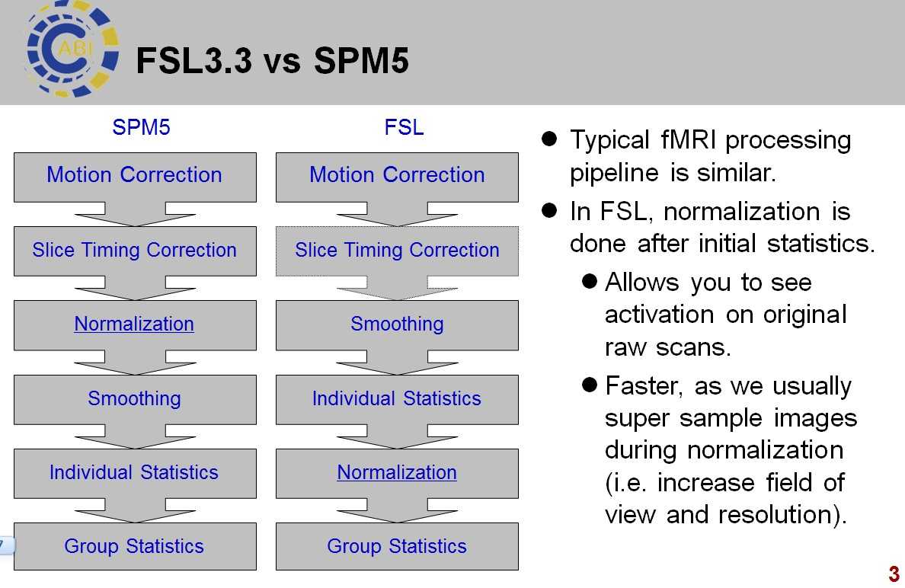The height and width of the screenshot is (588, 905).
Task: Select the SPM5 Group Statistics box
Action: tap(135, 546)
